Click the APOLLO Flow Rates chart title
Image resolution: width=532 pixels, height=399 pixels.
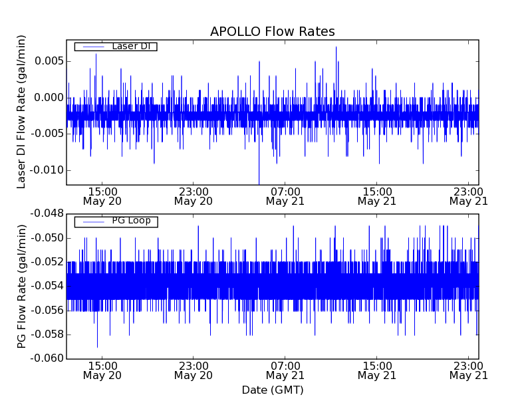272,32
